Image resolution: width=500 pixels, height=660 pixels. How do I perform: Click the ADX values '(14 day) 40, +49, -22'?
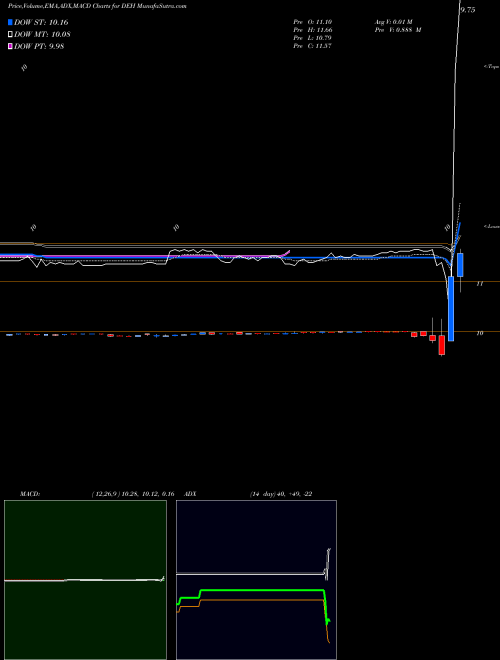coord(281,494)
